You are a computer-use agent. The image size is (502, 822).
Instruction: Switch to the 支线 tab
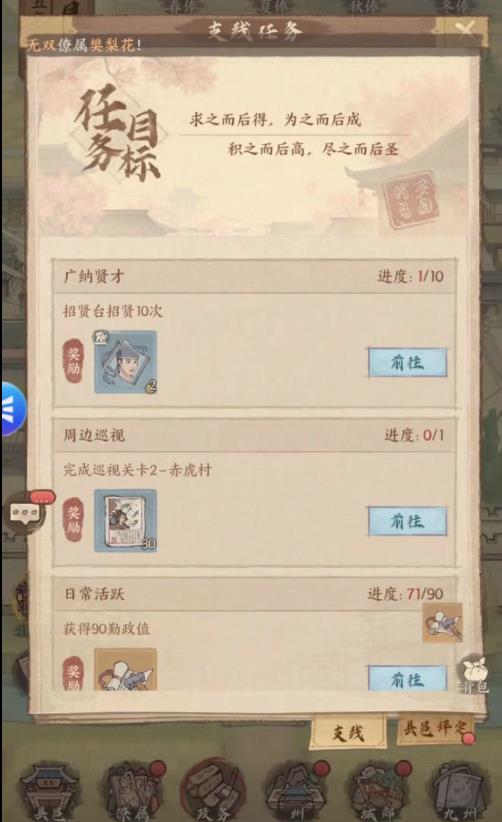348,732
